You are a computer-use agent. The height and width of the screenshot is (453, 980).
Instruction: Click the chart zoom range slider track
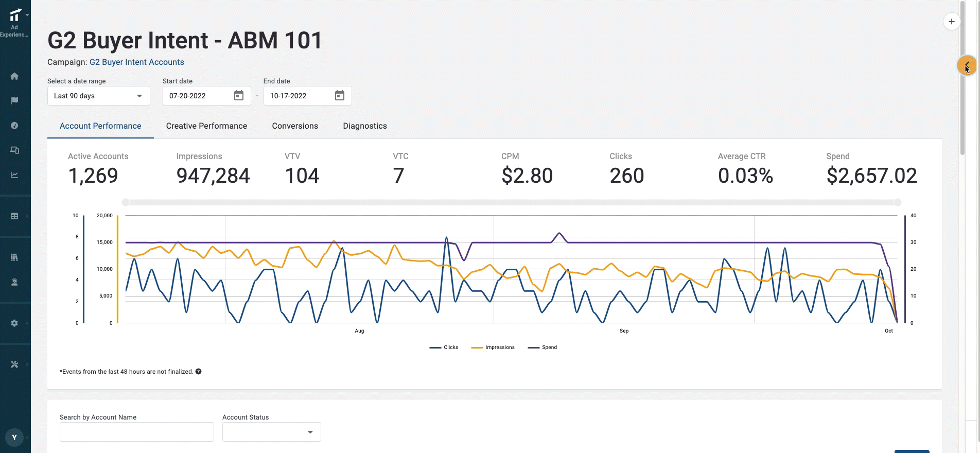point(512,202)
